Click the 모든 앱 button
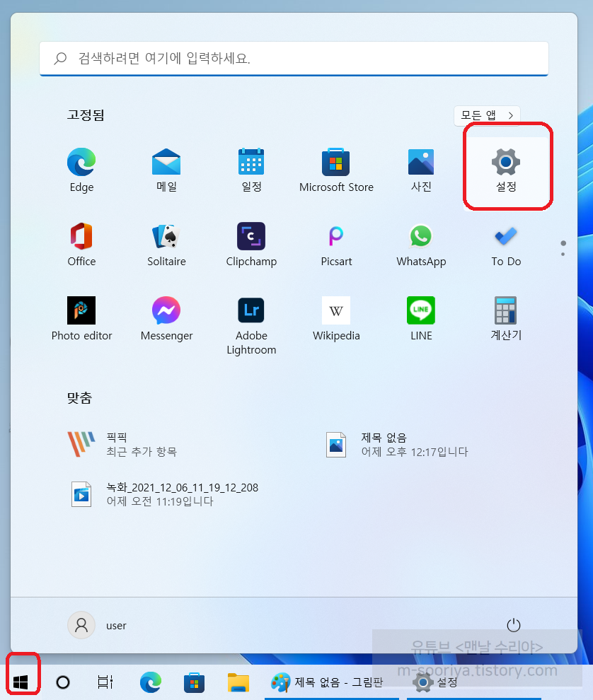The width and height of the screenshot is (593, 700). pos(487,115)
